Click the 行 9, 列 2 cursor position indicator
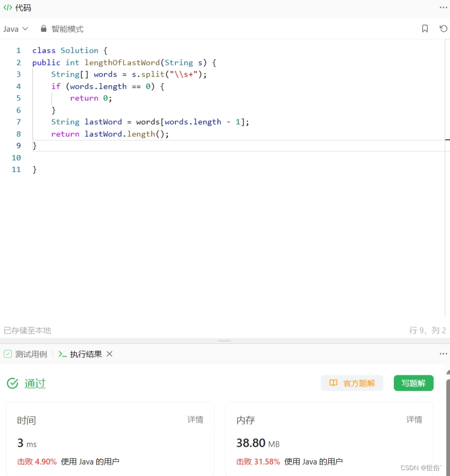Image resolution: width=450 pixels, height=476 pixels. 428,330
